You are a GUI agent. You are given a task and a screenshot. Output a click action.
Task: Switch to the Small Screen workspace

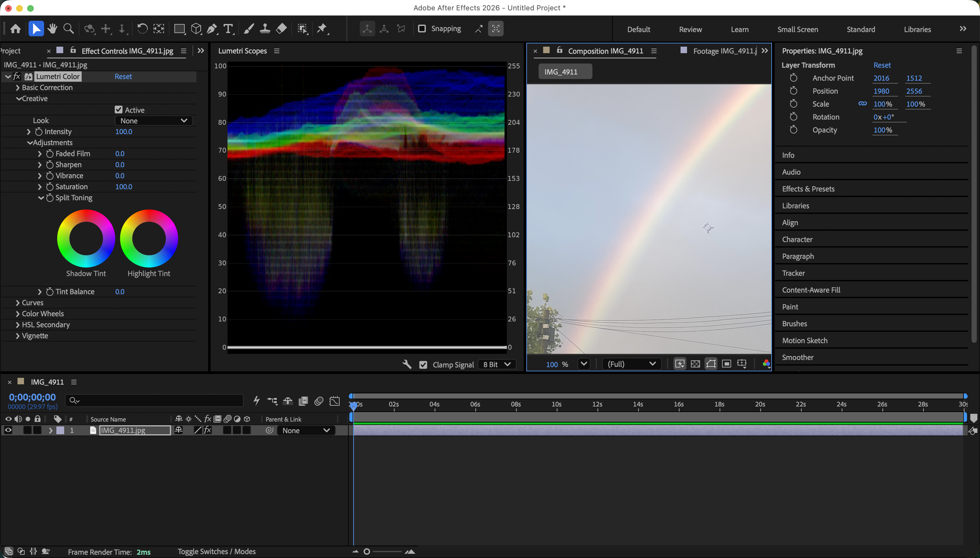tap(798, 29)
